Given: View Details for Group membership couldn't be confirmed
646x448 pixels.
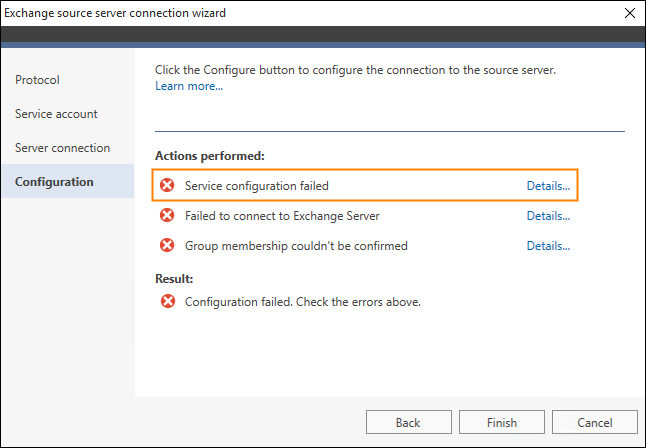Looking at the screenshot, I should (x=548, y=246).
